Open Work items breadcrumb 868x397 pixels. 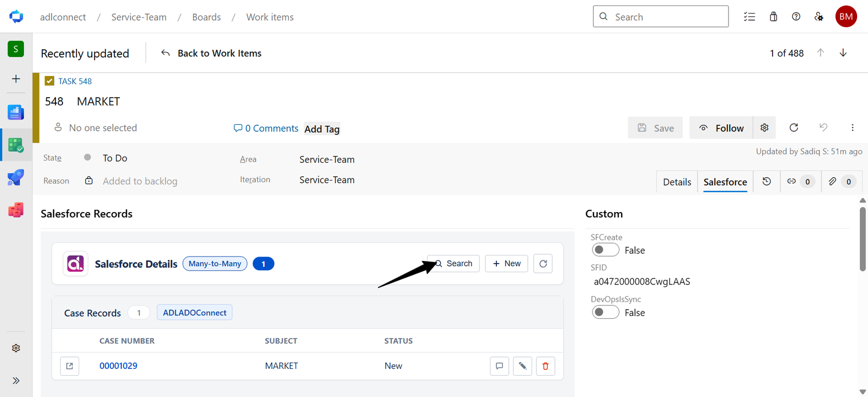point(270,17)
